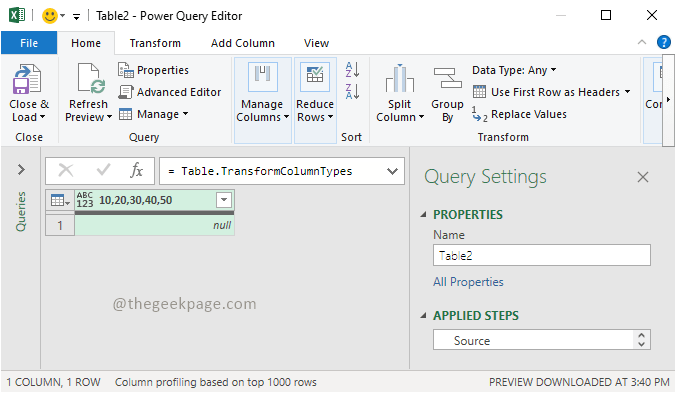Click the Close & Load icon
Viewport: 676px width, 393px height.
point(27,79)
